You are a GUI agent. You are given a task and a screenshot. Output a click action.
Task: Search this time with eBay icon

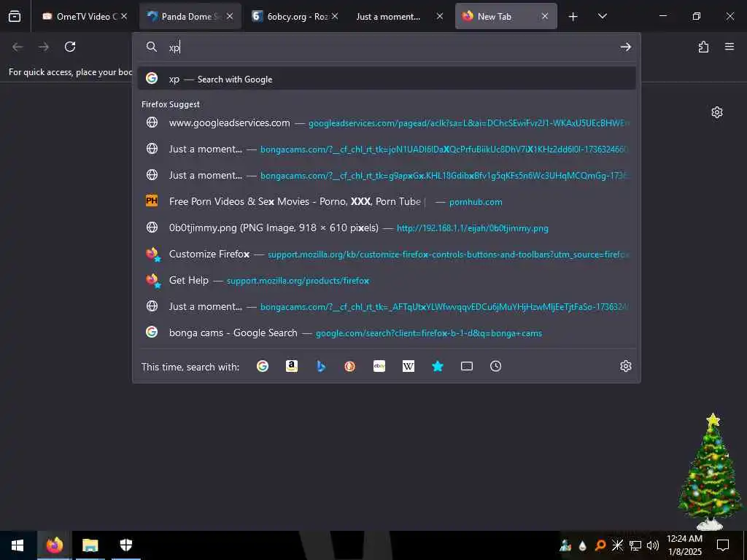[379, 366]
